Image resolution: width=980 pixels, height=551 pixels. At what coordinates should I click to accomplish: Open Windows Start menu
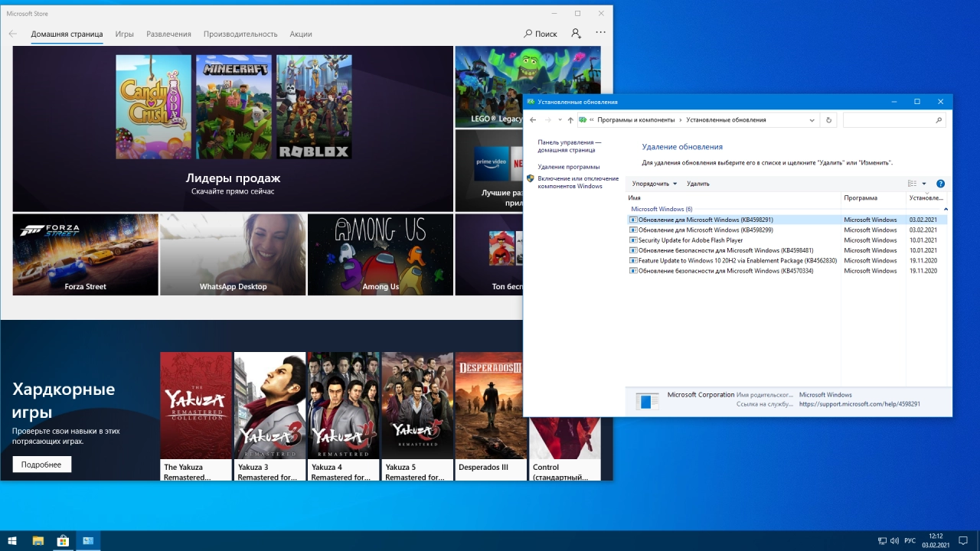pos(12,541)
